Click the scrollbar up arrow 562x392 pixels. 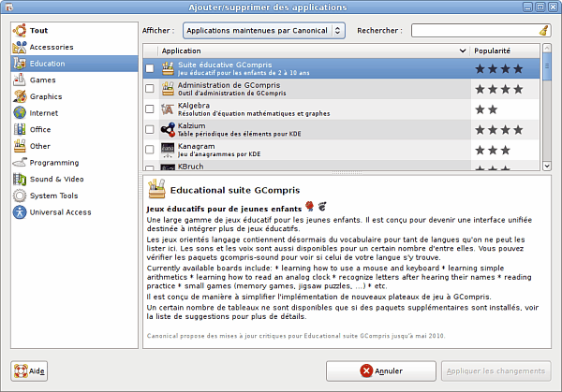pyautogui.click(x=547, y=48)
